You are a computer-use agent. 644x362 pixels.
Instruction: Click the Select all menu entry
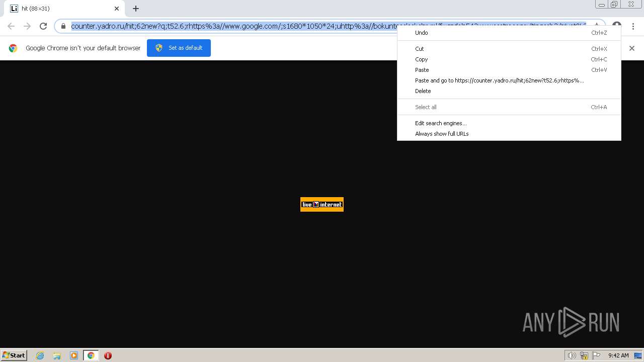tap(509, 107)
